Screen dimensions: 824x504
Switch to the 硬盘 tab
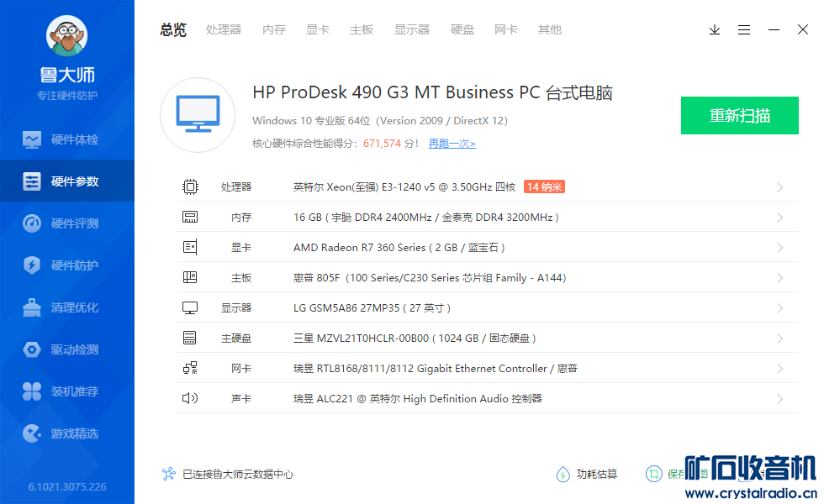(x=462, y=30)
